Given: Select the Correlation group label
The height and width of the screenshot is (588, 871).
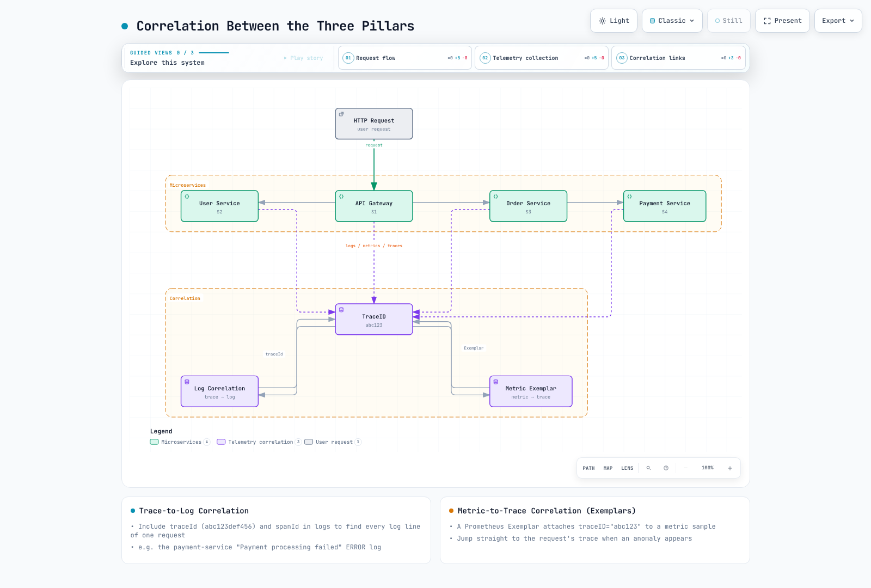Looking at the screenshot, I should (185, 299).
